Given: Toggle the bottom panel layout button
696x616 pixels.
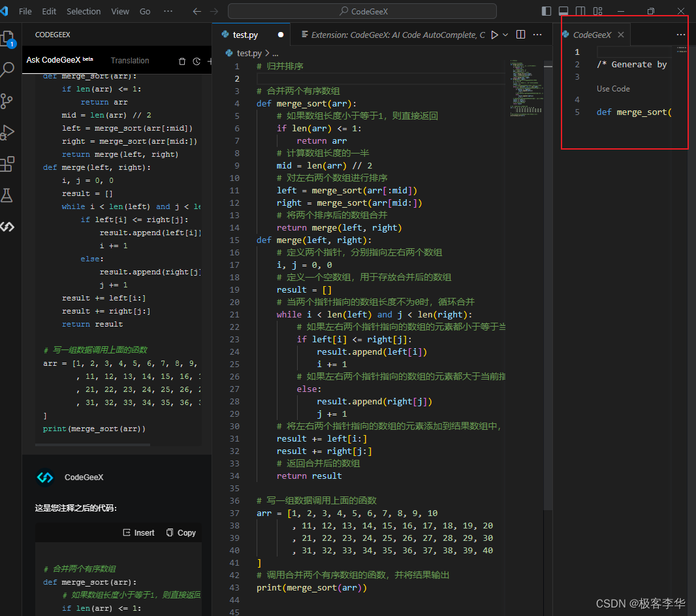Looking at the screenshot, I should tap(563, 11).
